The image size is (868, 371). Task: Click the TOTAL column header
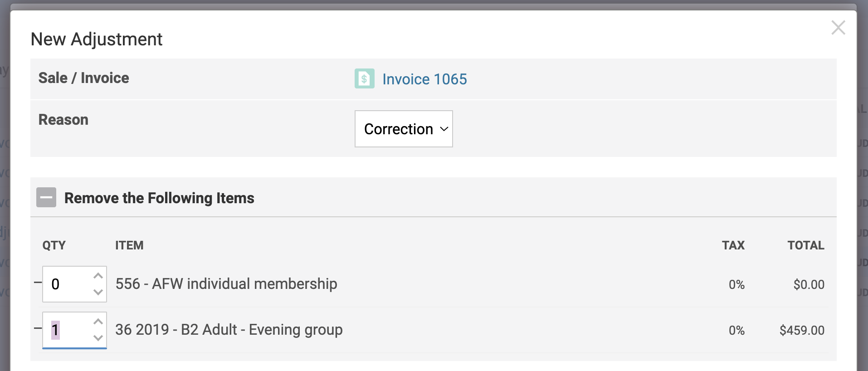(805, 245)
